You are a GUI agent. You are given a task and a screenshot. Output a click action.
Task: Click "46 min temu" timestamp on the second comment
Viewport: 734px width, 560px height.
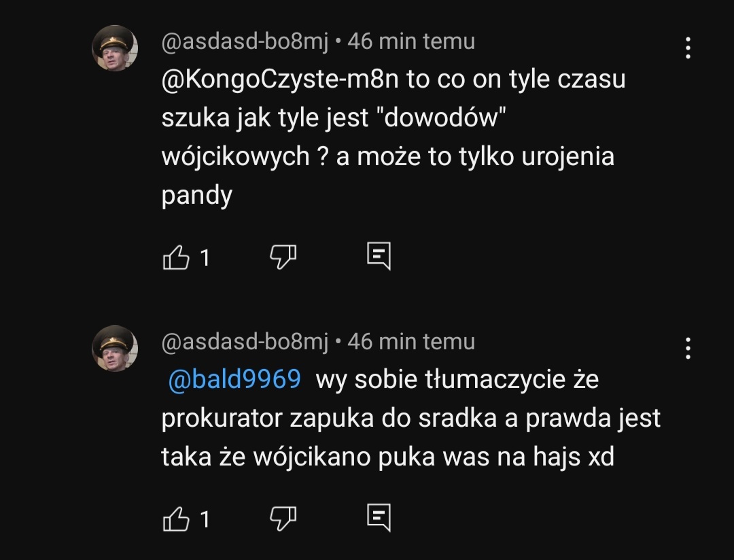[x=411, y=341]
